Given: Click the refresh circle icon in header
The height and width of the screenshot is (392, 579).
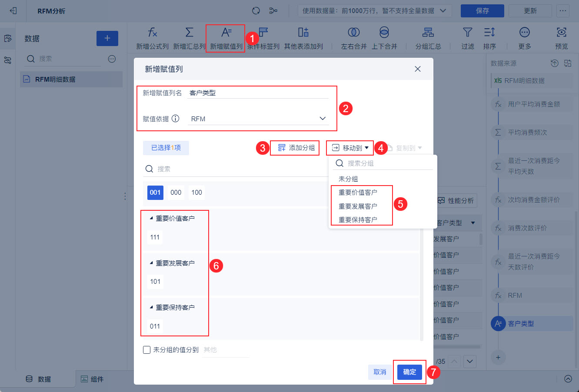Looking at the screenshot, I should (x=256, y=11).
